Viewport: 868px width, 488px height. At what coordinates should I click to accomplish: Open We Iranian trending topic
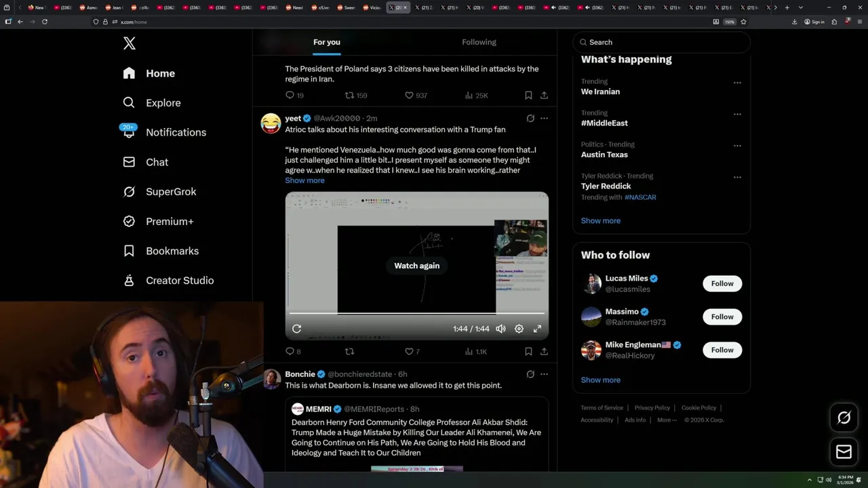click(x=600, y=91)
